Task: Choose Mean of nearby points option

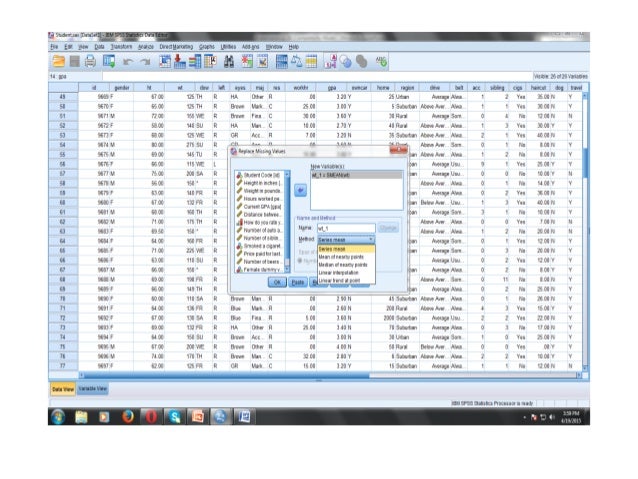Action: (x=346, y=257)
